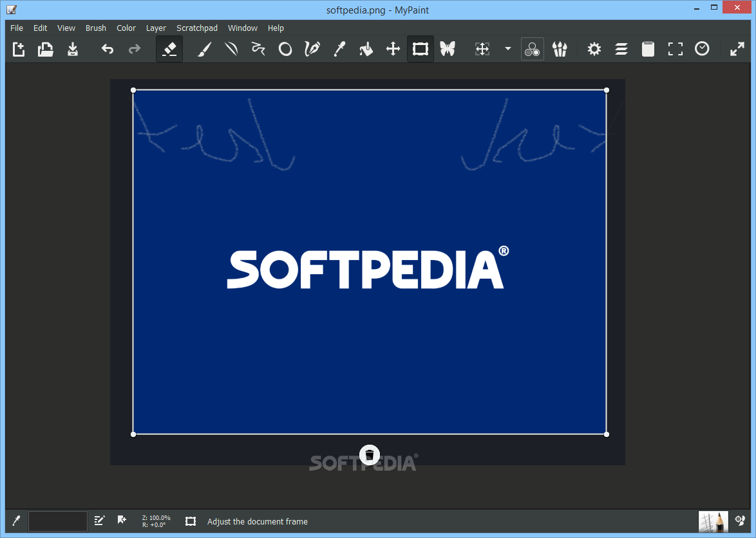
Task: Click the bottom-right color palette icon
Action: [x=740, y=521]
